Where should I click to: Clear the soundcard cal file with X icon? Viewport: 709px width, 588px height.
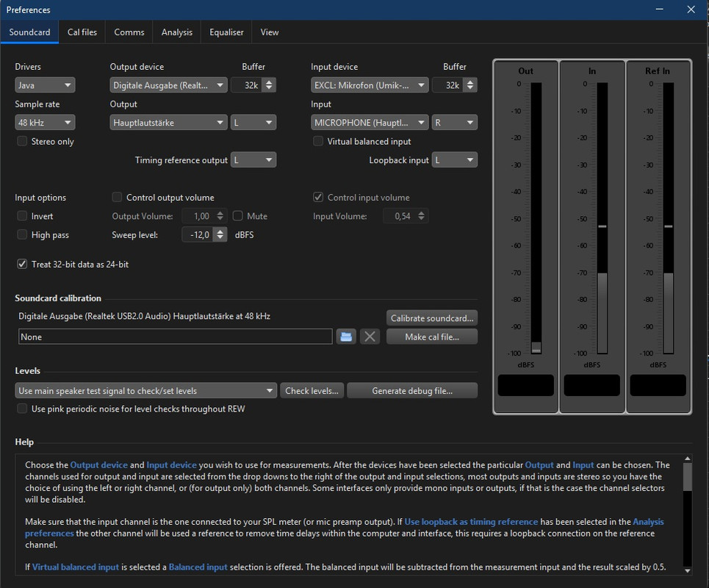[370, 337]
